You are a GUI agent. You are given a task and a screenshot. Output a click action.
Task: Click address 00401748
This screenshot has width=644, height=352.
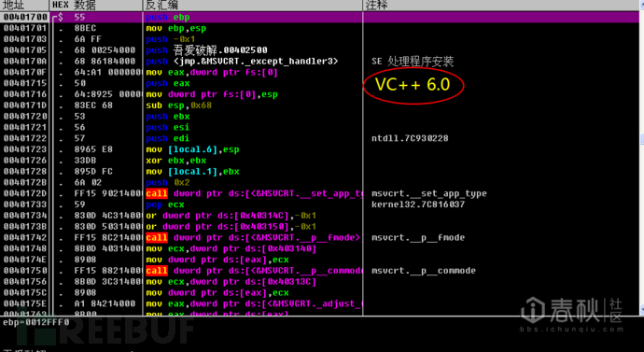coord(25,249)
